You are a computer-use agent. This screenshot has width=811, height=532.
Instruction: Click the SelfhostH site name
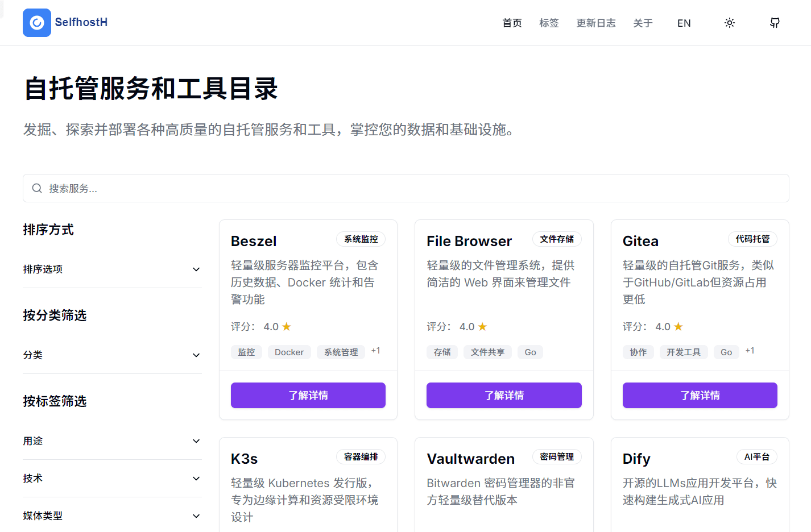tap(81, 22)
